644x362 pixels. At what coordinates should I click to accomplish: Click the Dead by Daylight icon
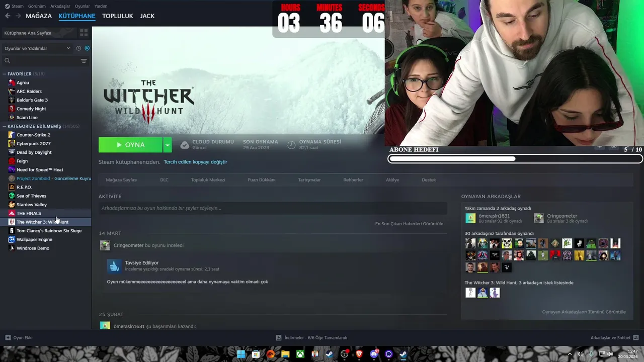coord(12,152)
